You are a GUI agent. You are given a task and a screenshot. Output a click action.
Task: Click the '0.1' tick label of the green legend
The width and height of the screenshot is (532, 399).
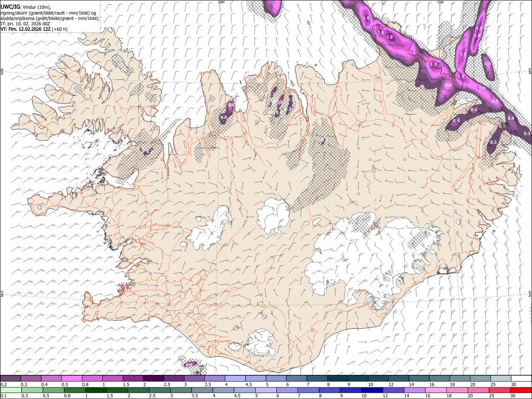(x=3, y=396)
